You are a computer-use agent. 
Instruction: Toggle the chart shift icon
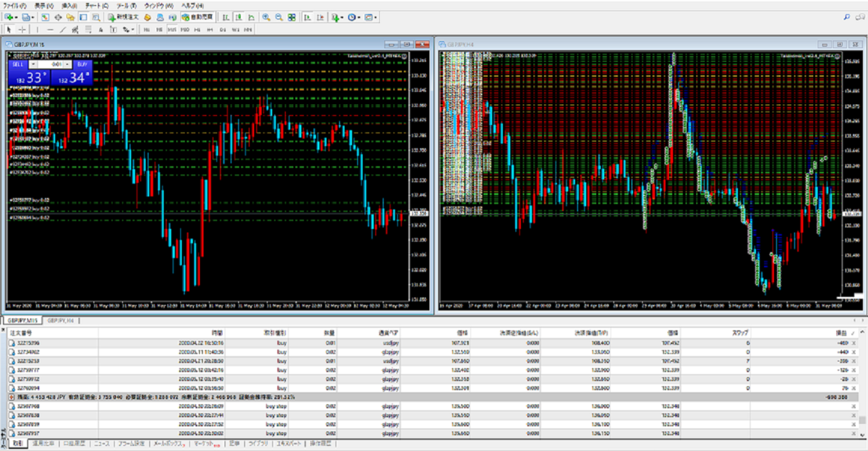tap(319, 16)
